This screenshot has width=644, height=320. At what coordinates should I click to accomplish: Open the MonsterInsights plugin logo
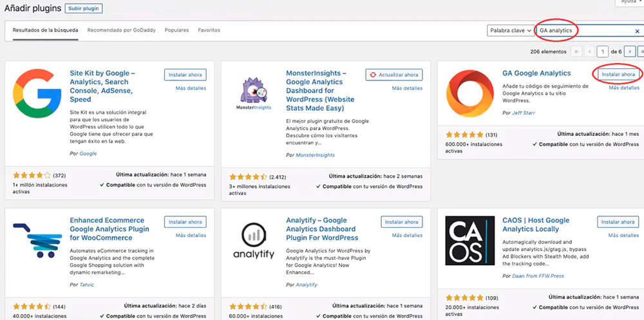click(253, 93)
